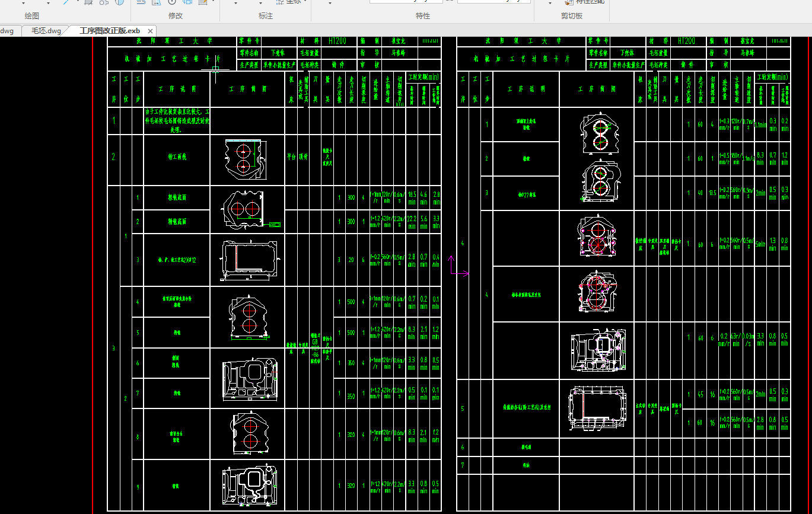Screen dimensions: 812x514
Task: Pick the 4.6 min time value
Action: (x=423, y=198)
